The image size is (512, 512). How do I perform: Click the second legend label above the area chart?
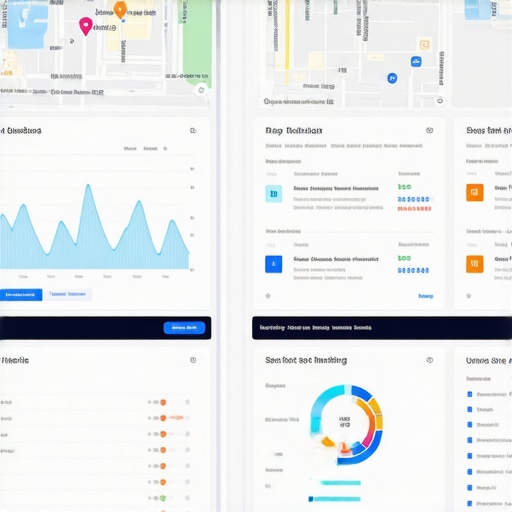click(150, 148)
